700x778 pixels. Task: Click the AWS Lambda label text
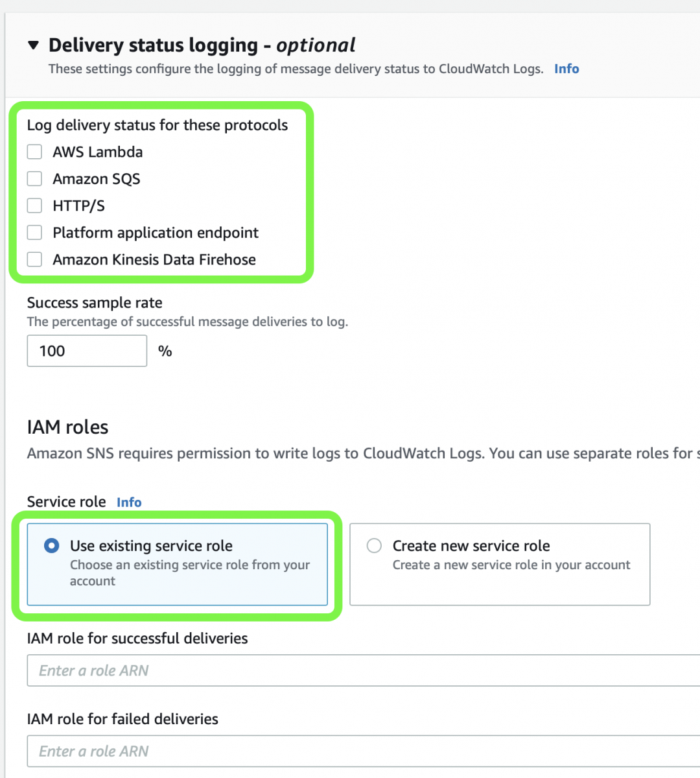98,152
